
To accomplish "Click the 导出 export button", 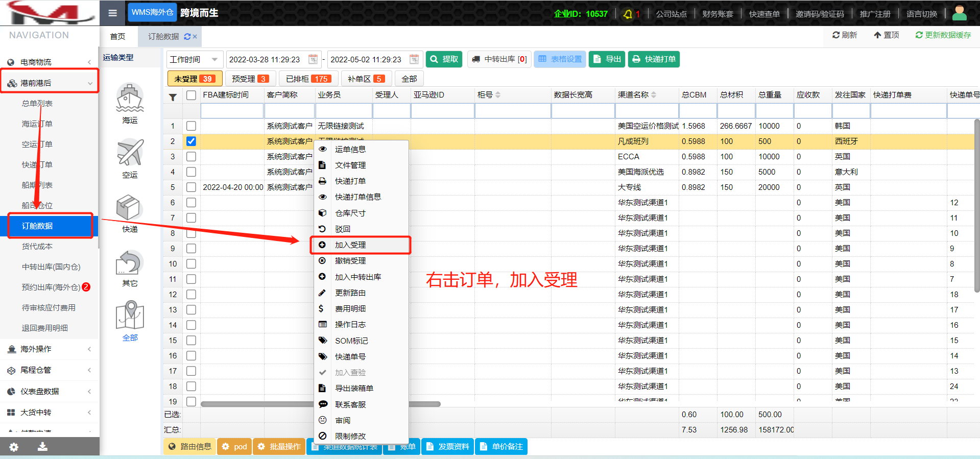I will pos(607,59).
